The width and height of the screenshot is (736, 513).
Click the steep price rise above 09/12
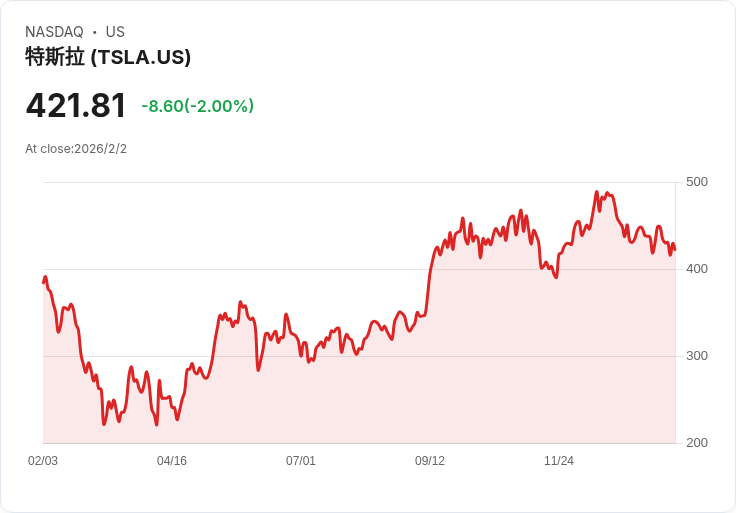coord(430,275)
